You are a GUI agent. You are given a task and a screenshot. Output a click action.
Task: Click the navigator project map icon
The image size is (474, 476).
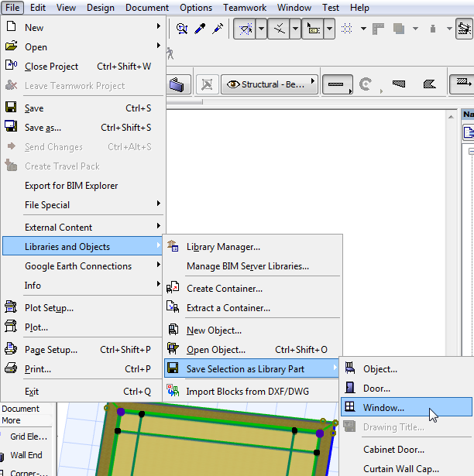tap(469, 132)
